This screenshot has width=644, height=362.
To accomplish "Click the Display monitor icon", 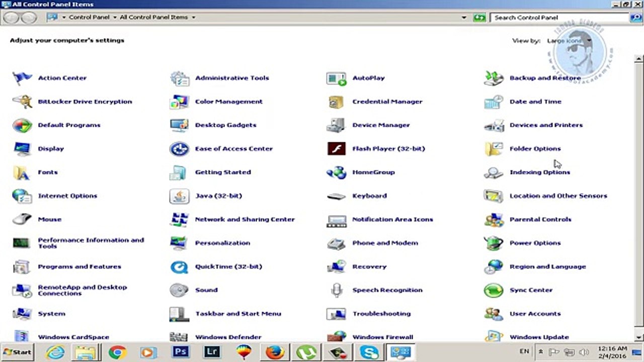I will [x=22, y=149].
